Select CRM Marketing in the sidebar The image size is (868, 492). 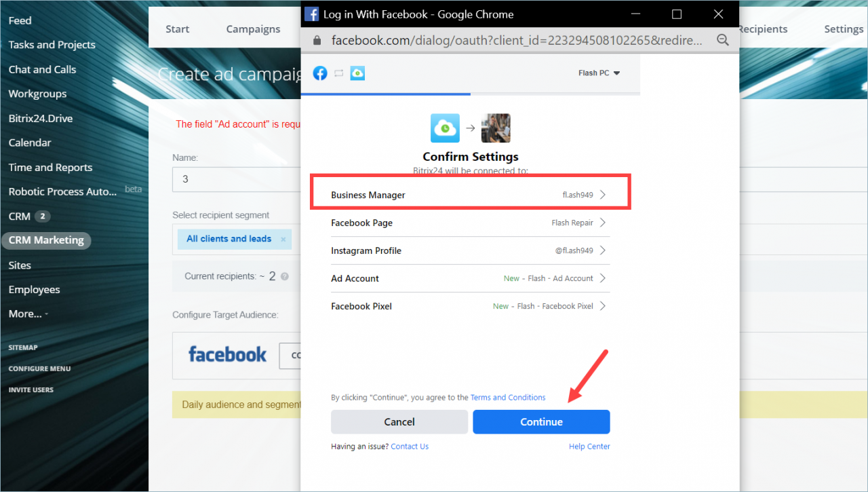pyautogui.click(x=46, y=240)
